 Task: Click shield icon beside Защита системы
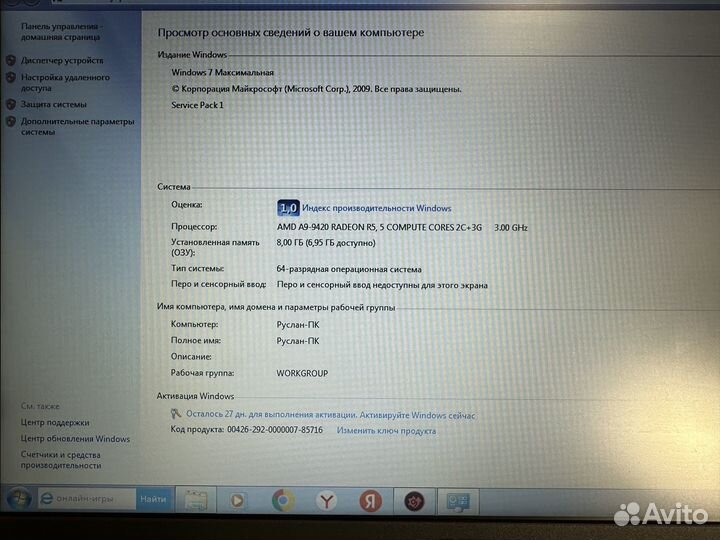point(11,104)
